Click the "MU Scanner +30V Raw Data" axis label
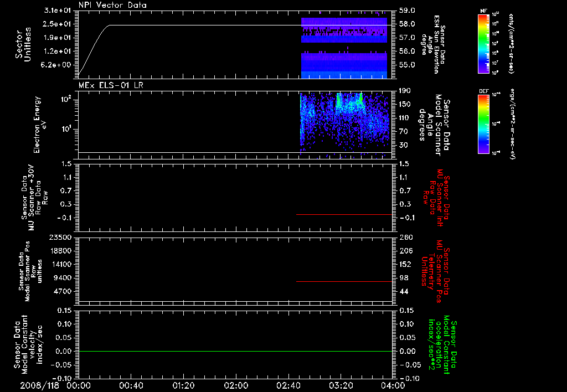The width and height of the screenshot is (567, 392). pyautogui.click(x=35, y=198)
